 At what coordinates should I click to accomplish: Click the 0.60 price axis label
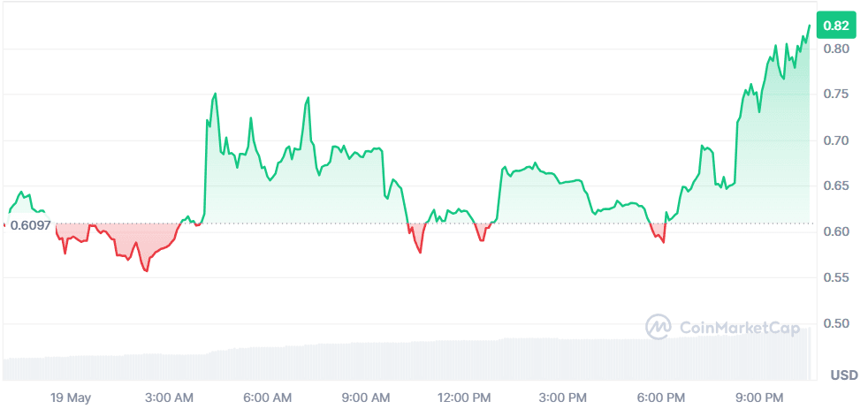click(x=836, y=232)
